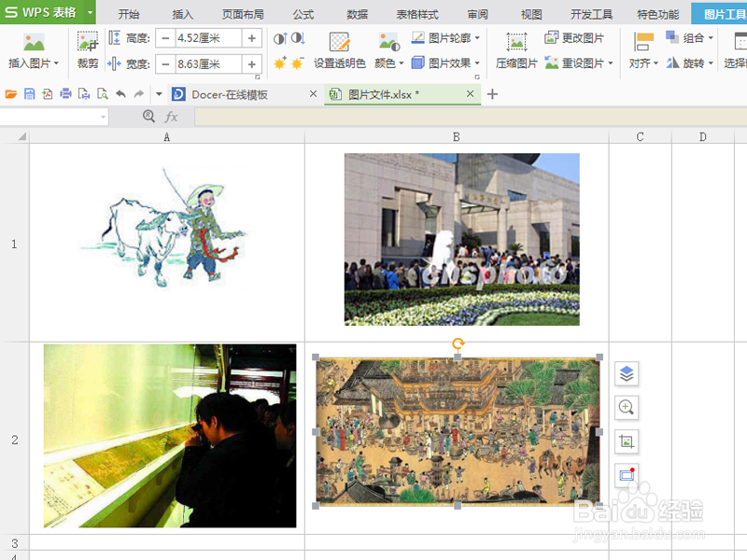Click the Print icon in quick toolbar

[x=65, y=94]
